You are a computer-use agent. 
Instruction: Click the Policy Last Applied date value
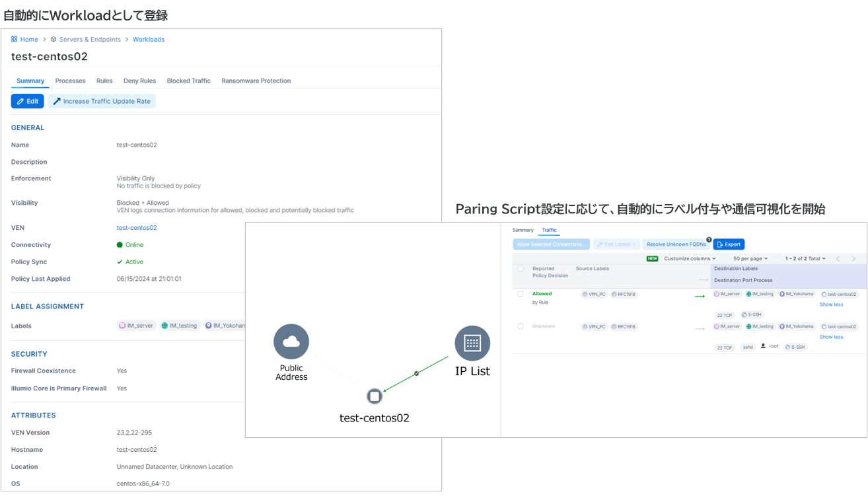click(x=149, y=279)
